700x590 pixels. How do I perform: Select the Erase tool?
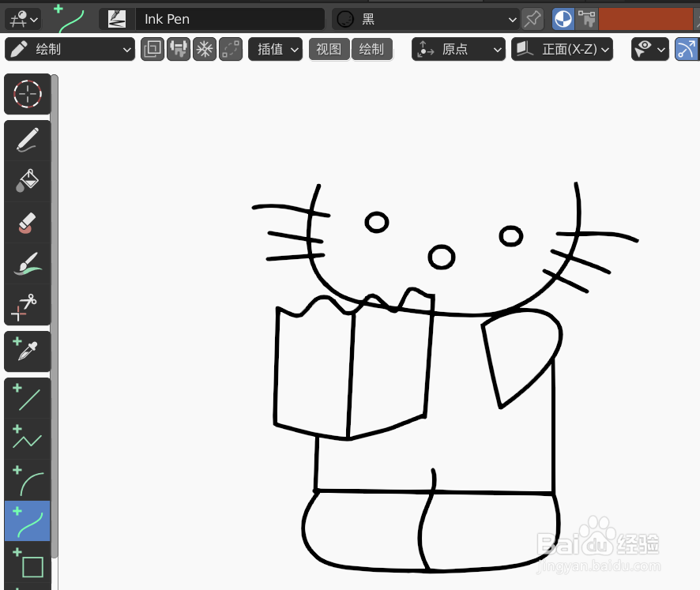[27, 223]
